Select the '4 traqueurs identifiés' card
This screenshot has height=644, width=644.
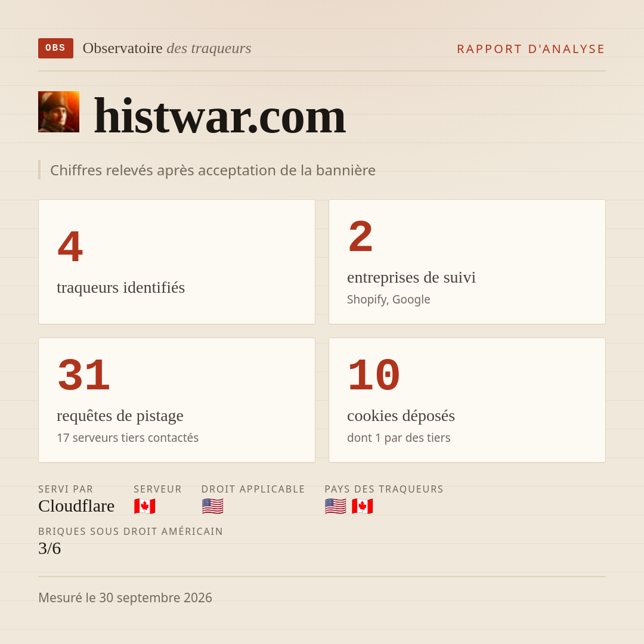[177, 262]
